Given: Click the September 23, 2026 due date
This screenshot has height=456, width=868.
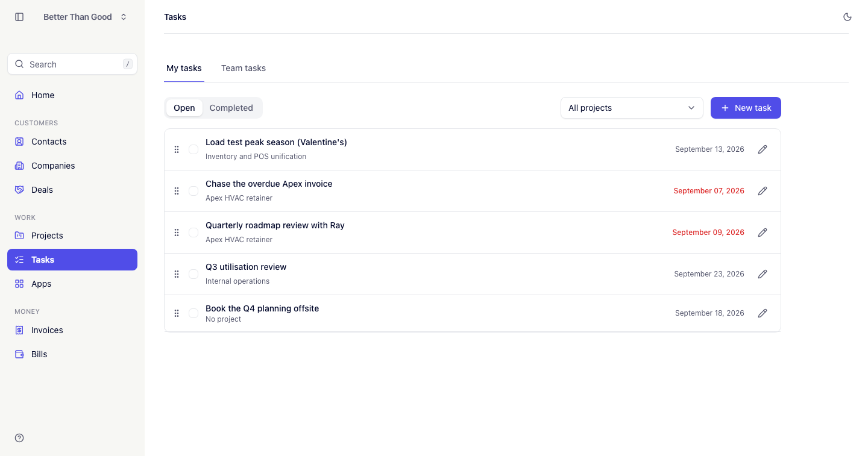Looking at the screenshot, I should pos(709,274).
